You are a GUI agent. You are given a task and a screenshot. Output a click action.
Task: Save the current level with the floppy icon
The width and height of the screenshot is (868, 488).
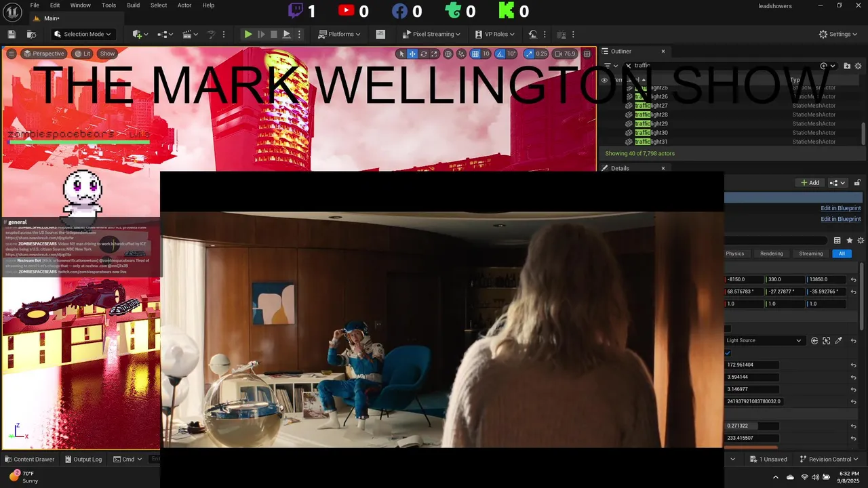pyautogui.click(x=12, y=34)
